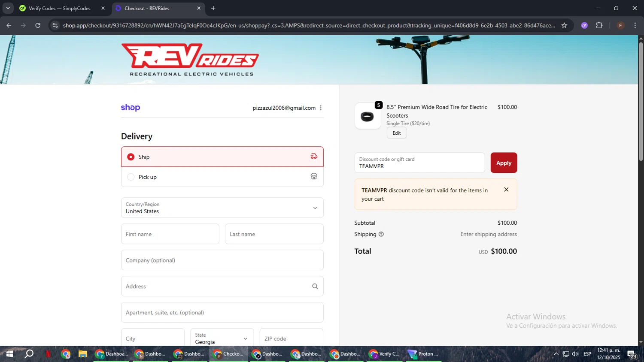Viewport: 644px width, 362px height.
Task: Click the 8.5" Premium Wide Road Tire title
Action: [x=437, y=111]
